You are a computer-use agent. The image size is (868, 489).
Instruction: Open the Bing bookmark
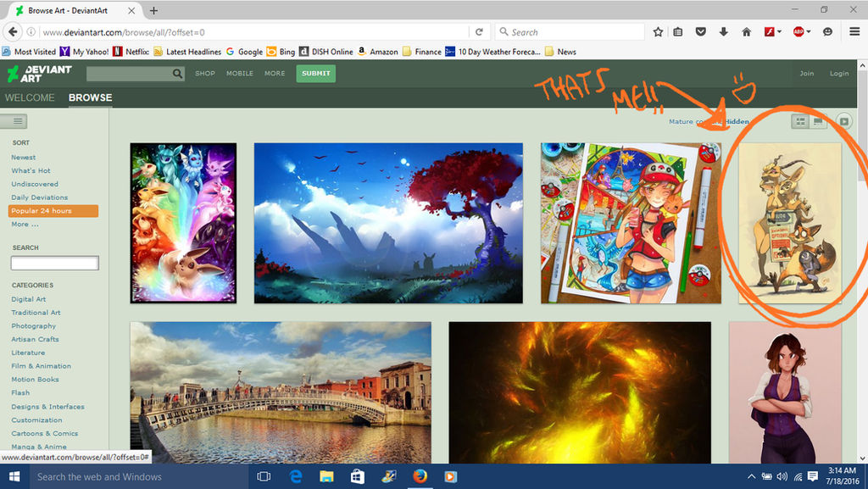(x=281, y=52)
